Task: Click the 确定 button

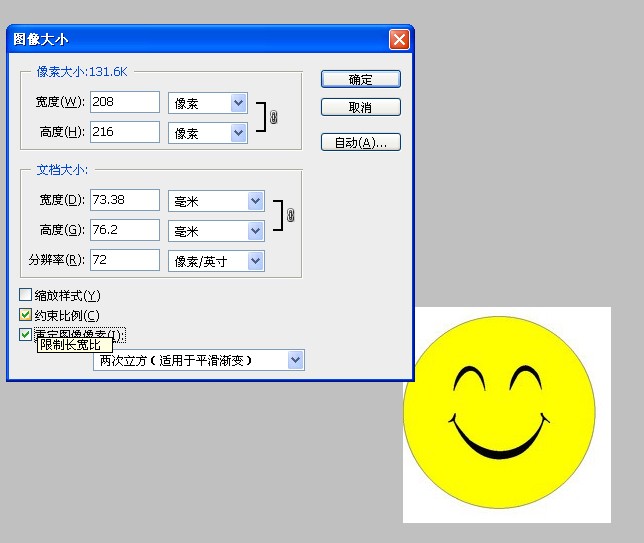Action: (361, 79)
